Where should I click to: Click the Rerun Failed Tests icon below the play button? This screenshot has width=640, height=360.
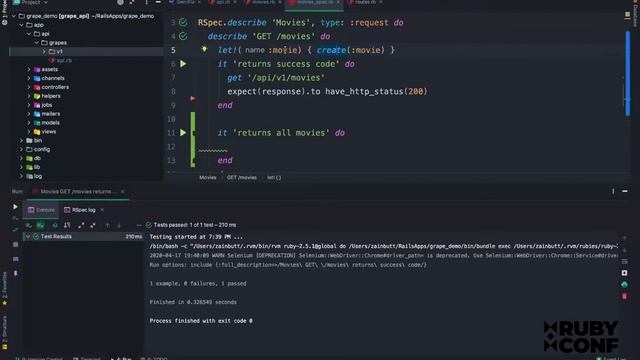15,219
